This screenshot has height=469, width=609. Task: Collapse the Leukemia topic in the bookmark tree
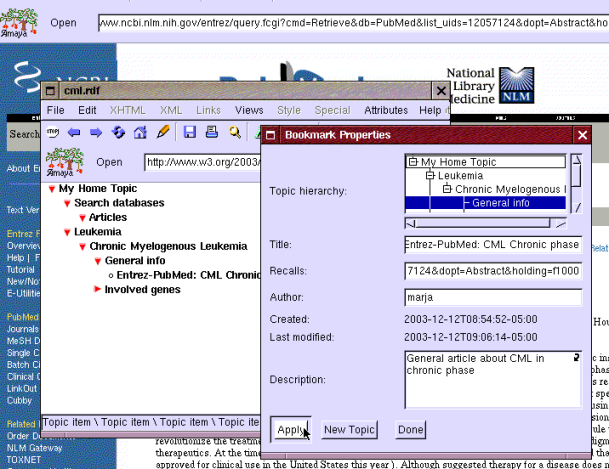tap(67, 232)
